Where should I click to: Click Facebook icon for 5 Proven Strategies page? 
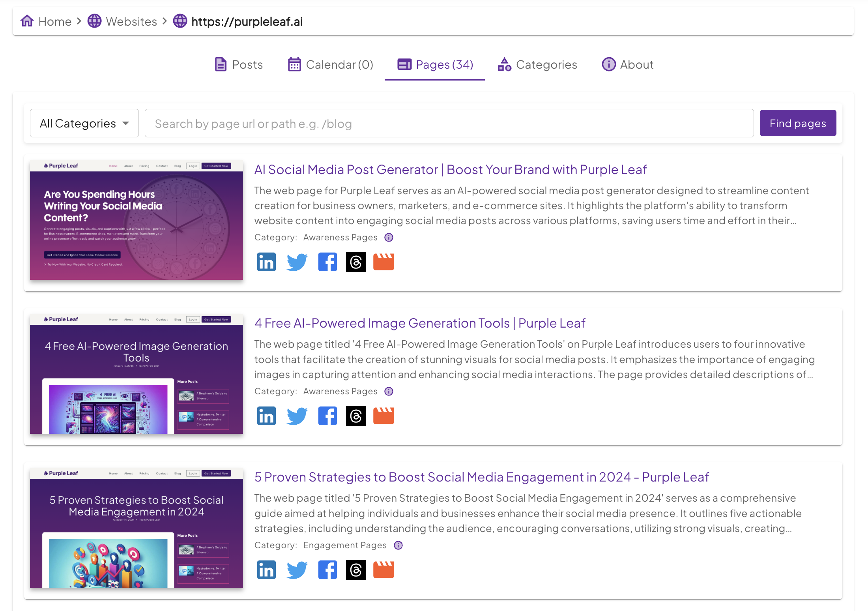(x=327, y=570)
